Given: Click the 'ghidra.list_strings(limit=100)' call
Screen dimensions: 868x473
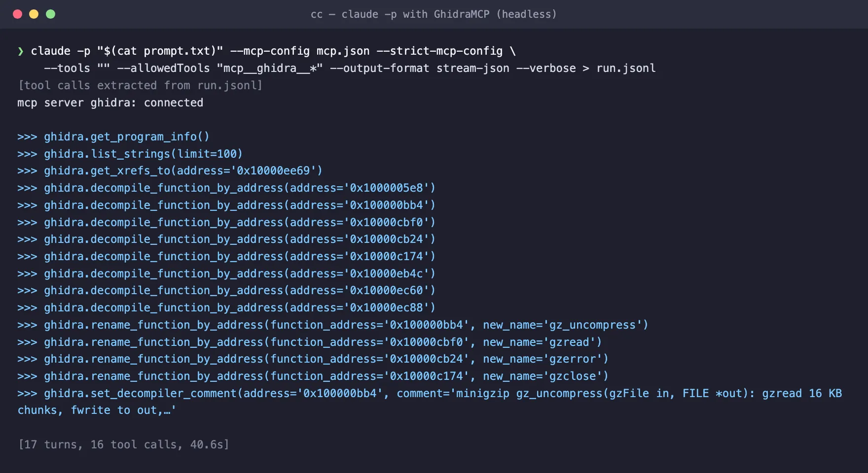Looking at the screenshot, I should [143, 154].
